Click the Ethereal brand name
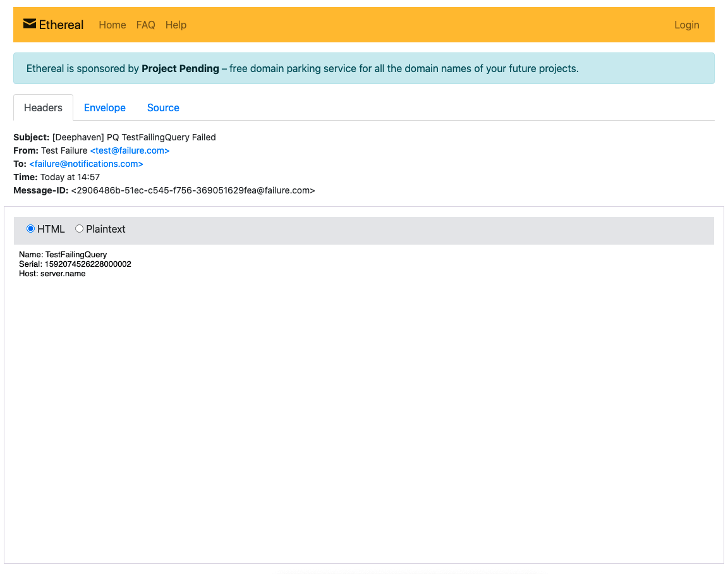 pos(61,25)
